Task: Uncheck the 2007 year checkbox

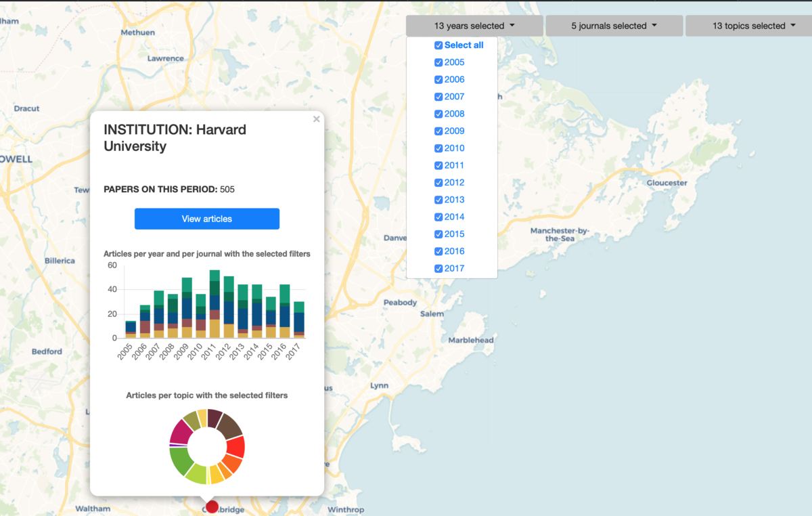Action: tap(438, 97)
